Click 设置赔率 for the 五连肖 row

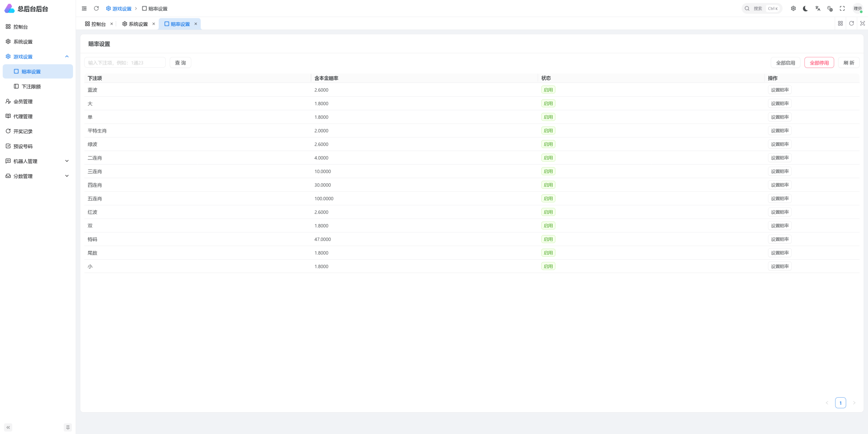(780, 199)
